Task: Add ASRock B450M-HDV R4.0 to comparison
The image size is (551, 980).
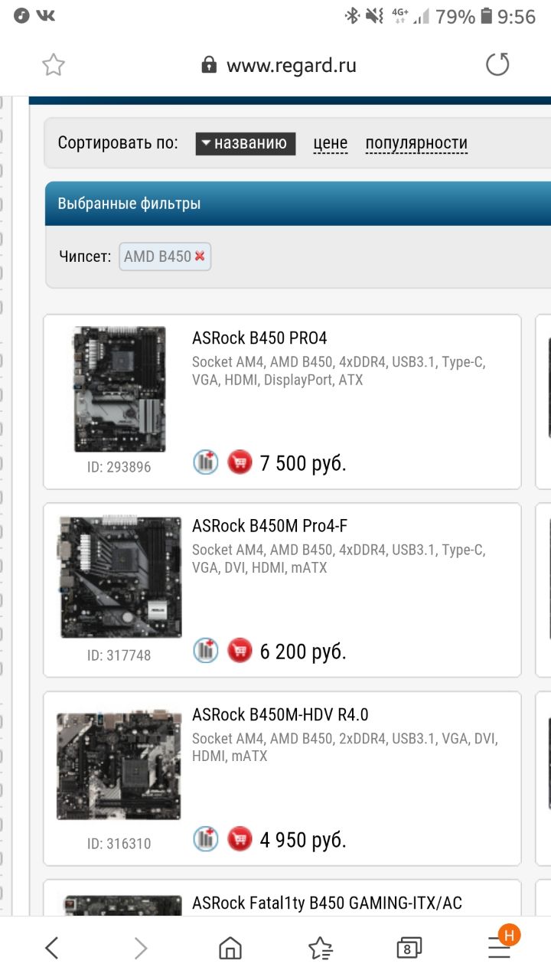Action: (x=205, y=839)
